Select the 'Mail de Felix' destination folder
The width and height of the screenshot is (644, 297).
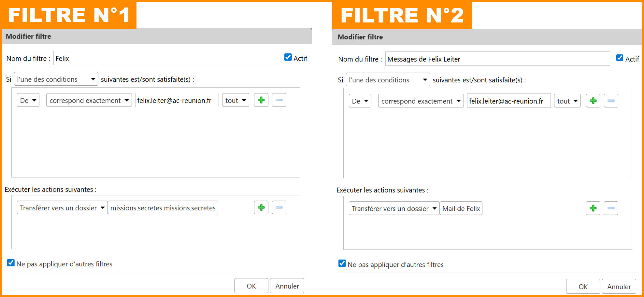[461, 208]
